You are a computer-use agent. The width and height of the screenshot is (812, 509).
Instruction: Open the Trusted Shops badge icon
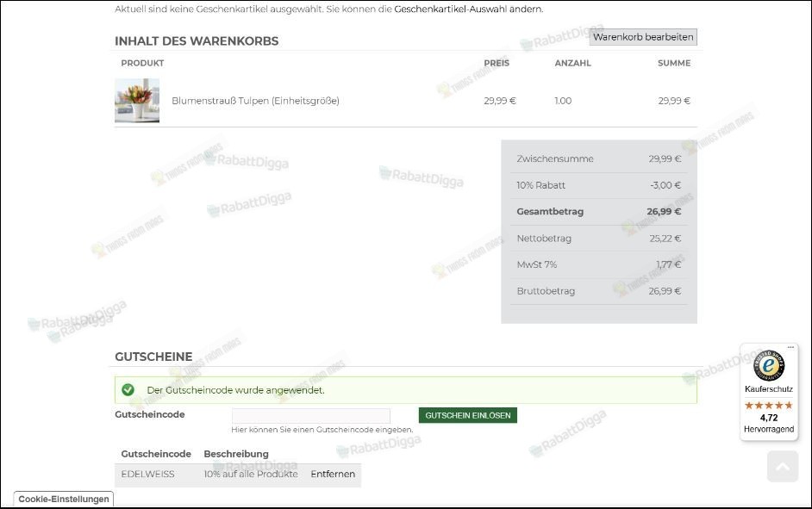click(769, 365)
